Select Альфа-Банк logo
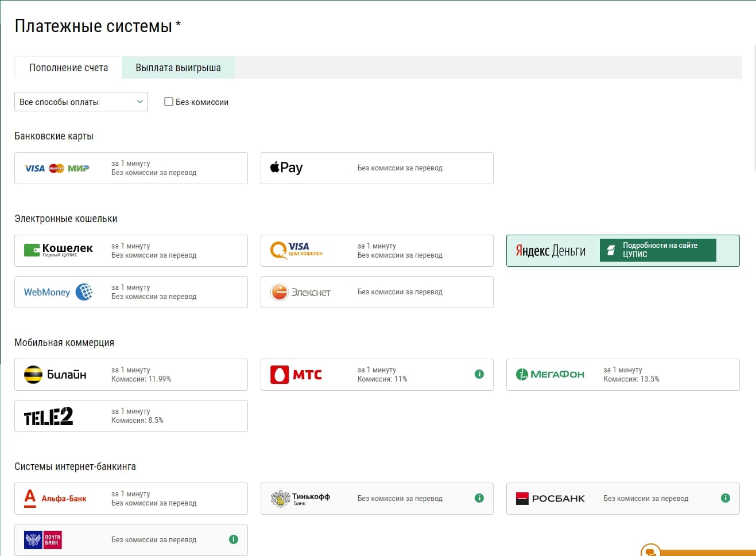The width and height of the screenshot is (756, 556). point(55,498)
